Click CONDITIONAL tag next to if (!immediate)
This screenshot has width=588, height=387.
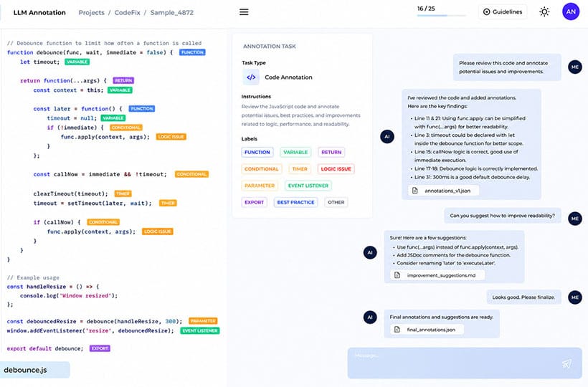click(x=126, y=128)
